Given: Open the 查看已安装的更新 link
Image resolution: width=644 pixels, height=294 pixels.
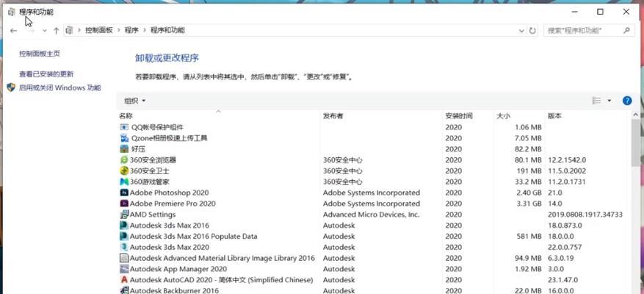Looking at the screenshot, I should 46,74.
